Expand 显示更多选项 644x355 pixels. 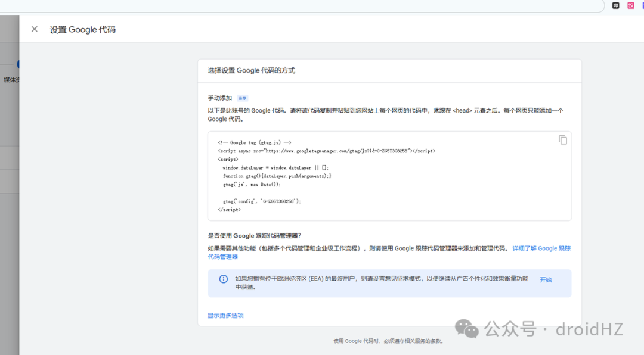point(225,315)
